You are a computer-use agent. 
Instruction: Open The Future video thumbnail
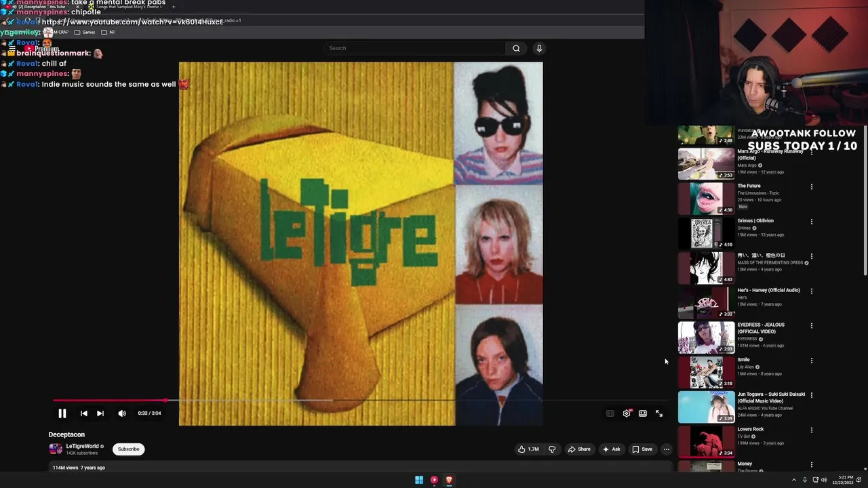[706, 198]
